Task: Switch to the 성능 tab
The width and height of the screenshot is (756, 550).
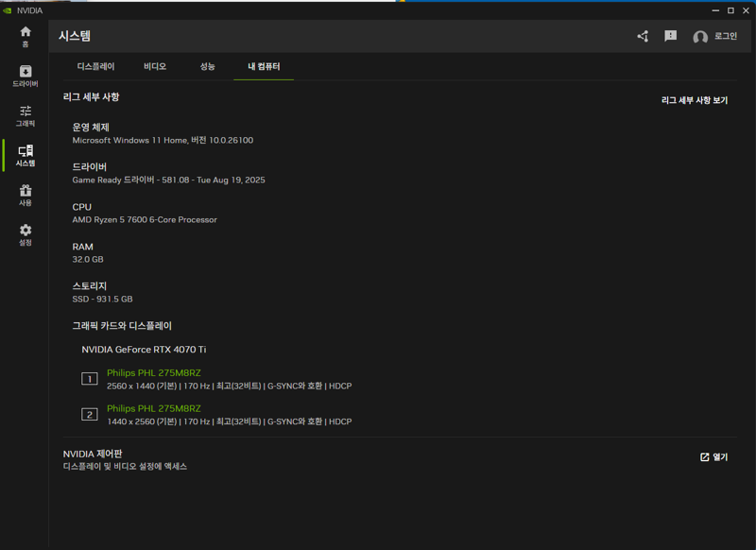Action: pyautogui.click(x=207, y=66)
